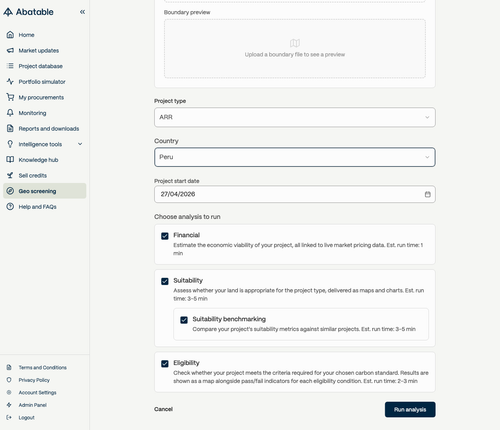Click the Run analysis button

(x=410, y=409)
